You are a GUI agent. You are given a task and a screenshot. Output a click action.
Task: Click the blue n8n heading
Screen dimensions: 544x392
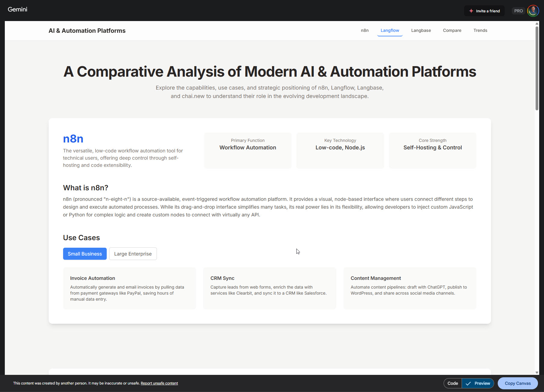click(x=73, y=139)
